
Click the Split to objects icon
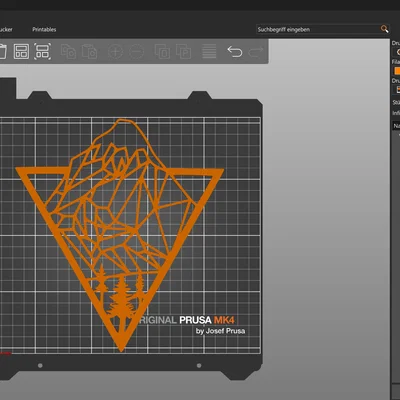[162, 52]
